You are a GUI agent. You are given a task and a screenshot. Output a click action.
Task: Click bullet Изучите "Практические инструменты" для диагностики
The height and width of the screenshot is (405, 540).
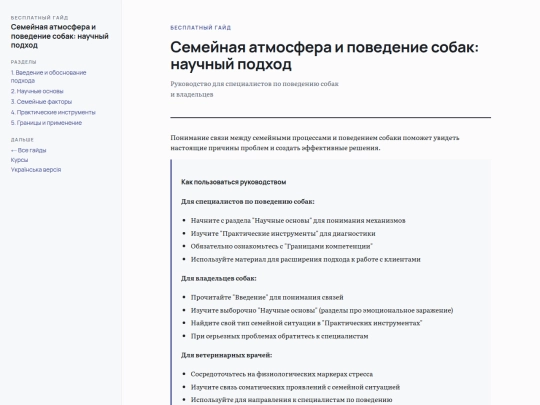click(x=283, y=233)
